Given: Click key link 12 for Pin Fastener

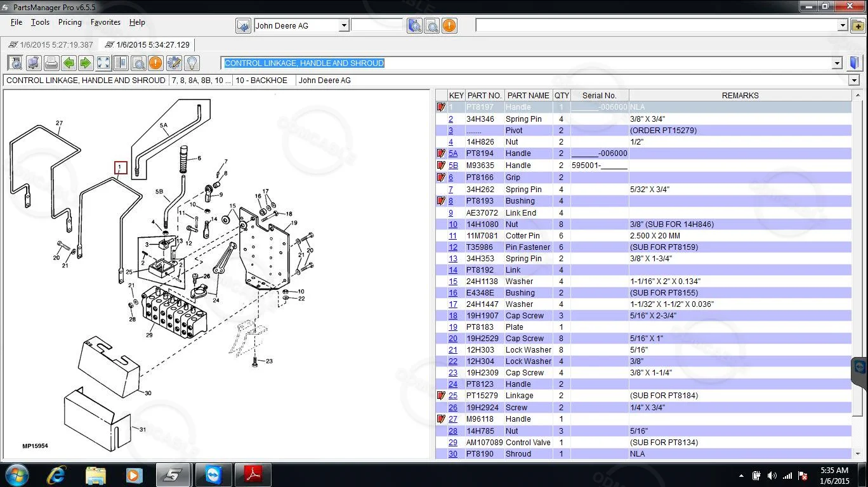Looking at the screenshot, I should 453,247.
